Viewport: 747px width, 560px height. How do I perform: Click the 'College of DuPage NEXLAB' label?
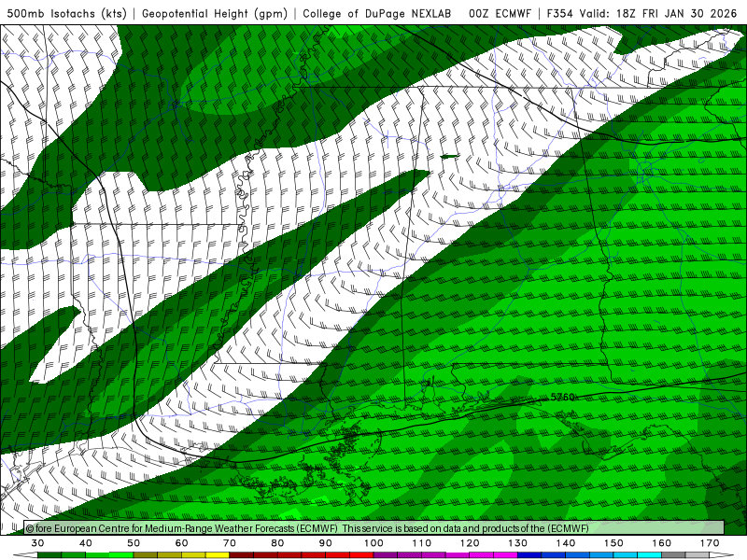pos(377,14)
